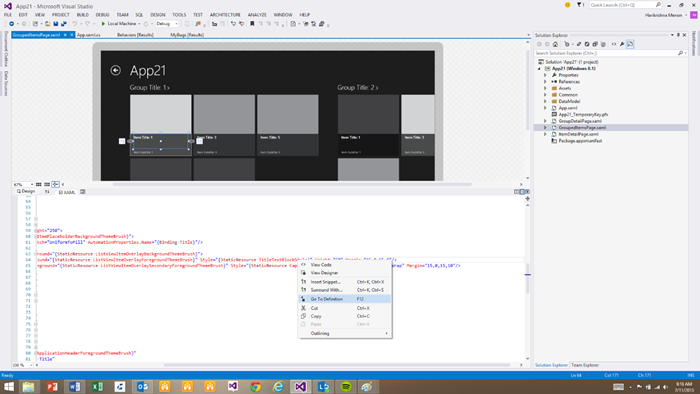700x394 pixels.
Task: Select Package.appxmanifest in Solution Explorer
Action: pyautogui.click(x=580, y=141)
